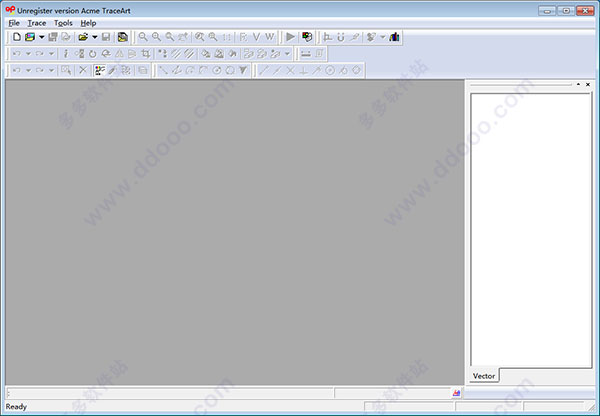Switch to the Vector tab

pos(484,376)
